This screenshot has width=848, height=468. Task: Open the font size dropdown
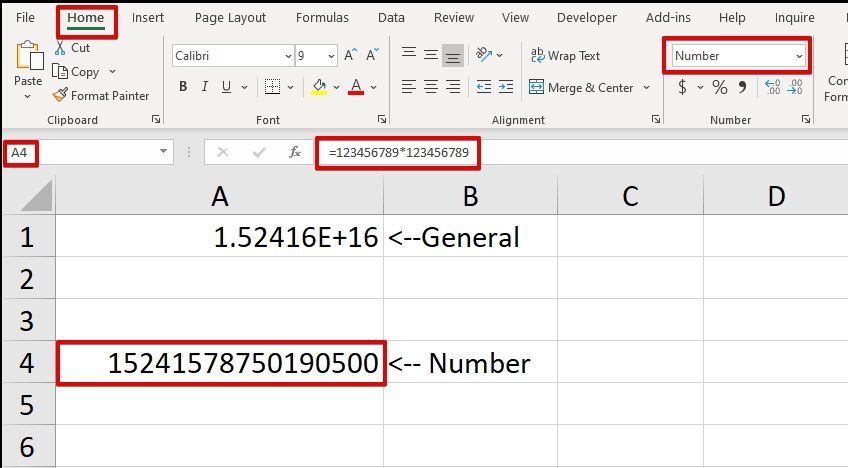pyautogui.click(x=331, y=56)
